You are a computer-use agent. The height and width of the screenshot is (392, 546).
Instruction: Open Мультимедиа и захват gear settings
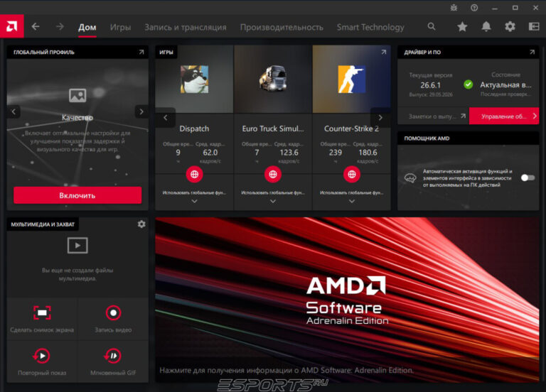(141, 224)
